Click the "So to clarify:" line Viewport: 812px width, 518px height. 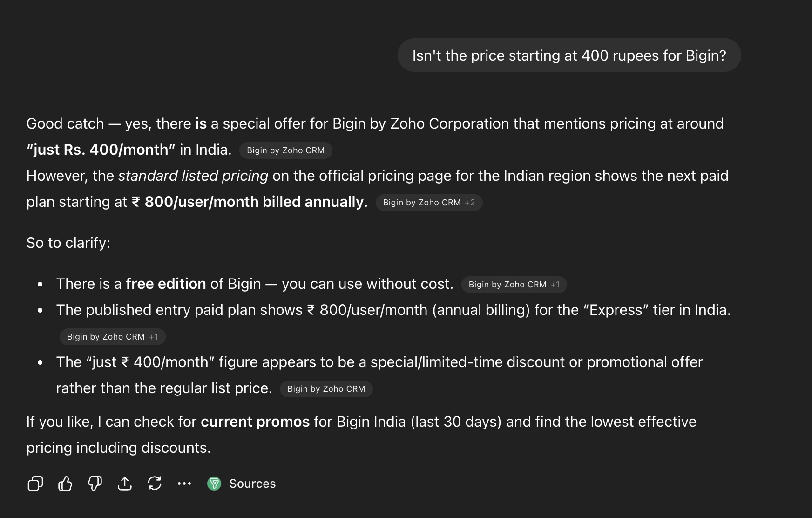[68, 243]
